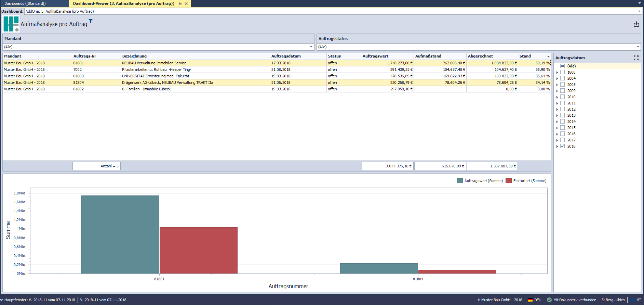This screenshot has width=644, height=305.
Task: Check the 2004 year checkbox
Action: click(562, 78)
